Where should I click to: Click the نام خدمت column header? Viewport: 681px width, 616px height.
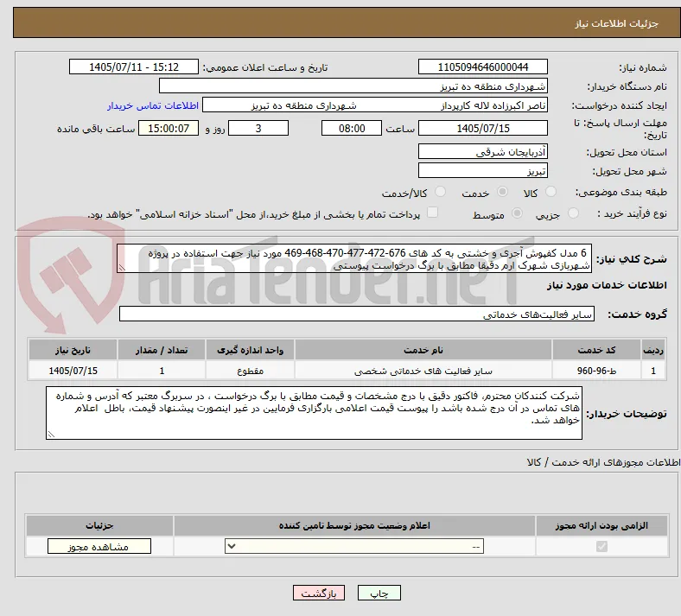423,350
